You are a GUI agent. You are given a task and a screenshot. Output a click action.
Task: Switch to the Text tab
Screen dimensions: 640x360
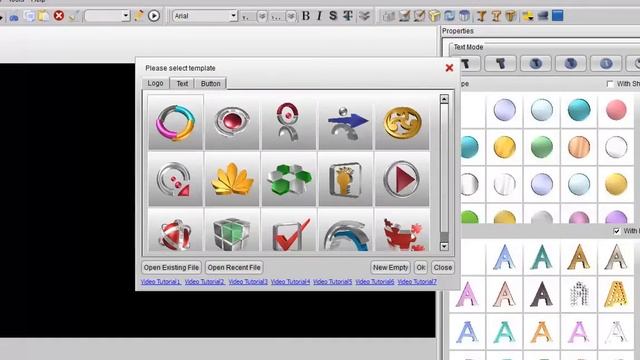182,83
